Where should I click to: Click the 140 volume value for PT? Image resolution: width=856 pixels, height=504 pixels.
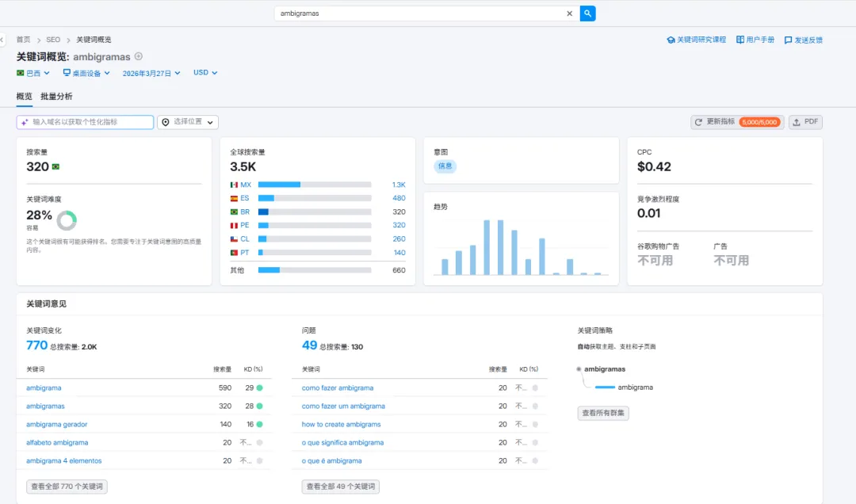point(399,252)
